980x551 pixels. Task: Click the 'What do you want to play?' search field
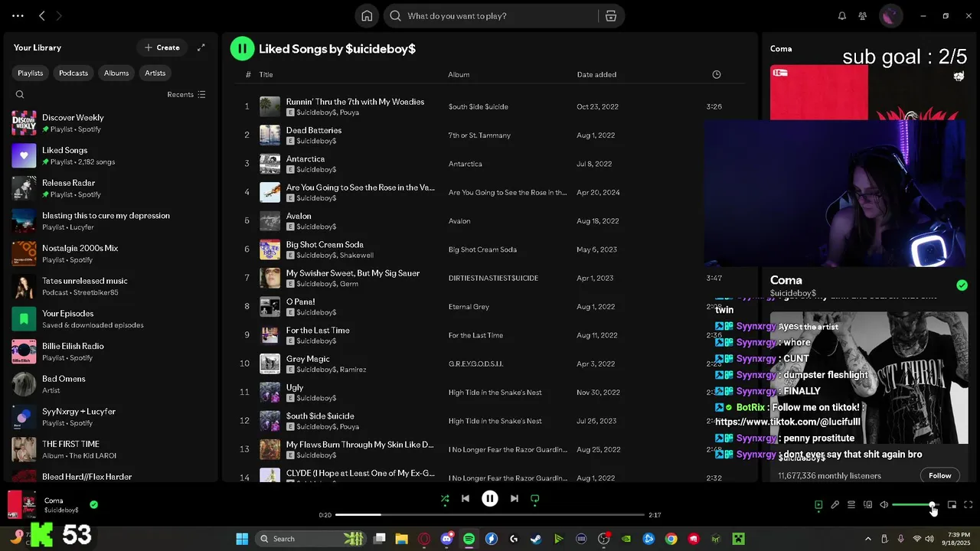pyautogui.click(x=490, y=16)
